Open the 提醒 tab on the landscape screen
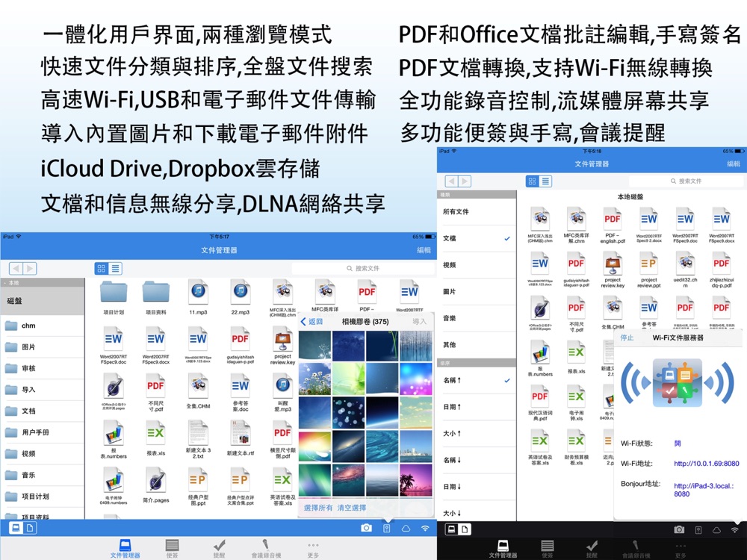This screenshot has width=747, height=560. coord(219,549)
